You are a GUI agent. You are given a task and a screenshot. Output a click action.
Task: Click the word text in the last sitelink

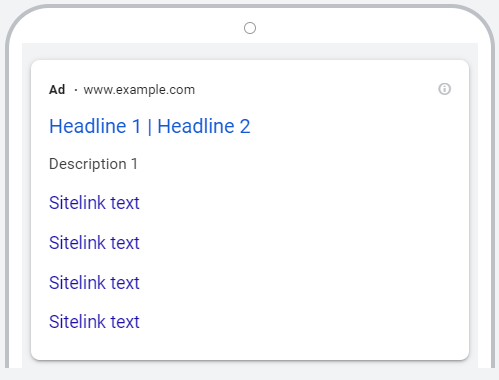(125, 322)
